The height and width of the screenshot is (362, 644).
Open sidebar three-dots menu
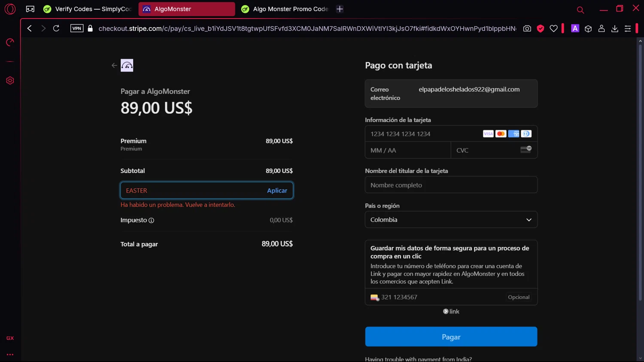coord(10,354)
